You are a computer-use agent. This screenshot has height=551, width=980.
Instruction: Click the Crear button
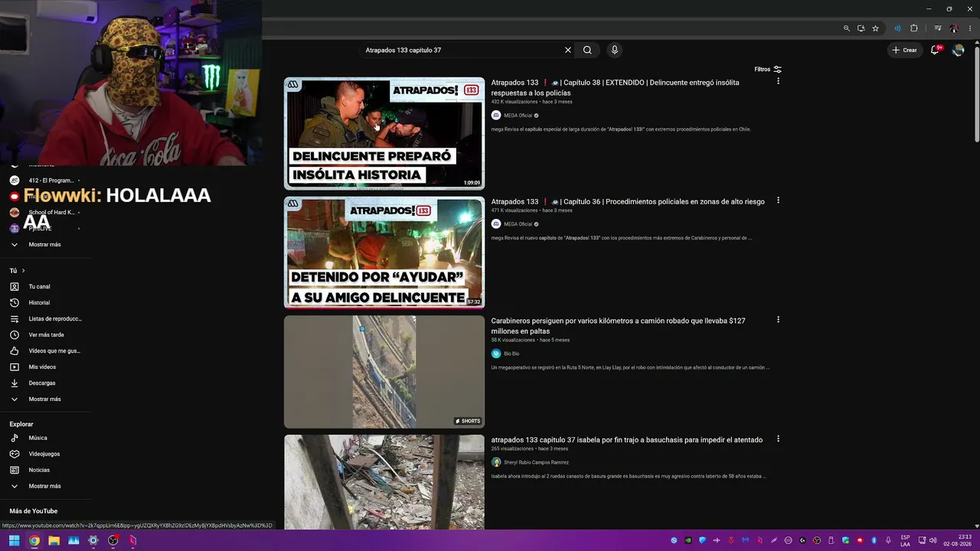pyautogui.click(x=904, y=51)
